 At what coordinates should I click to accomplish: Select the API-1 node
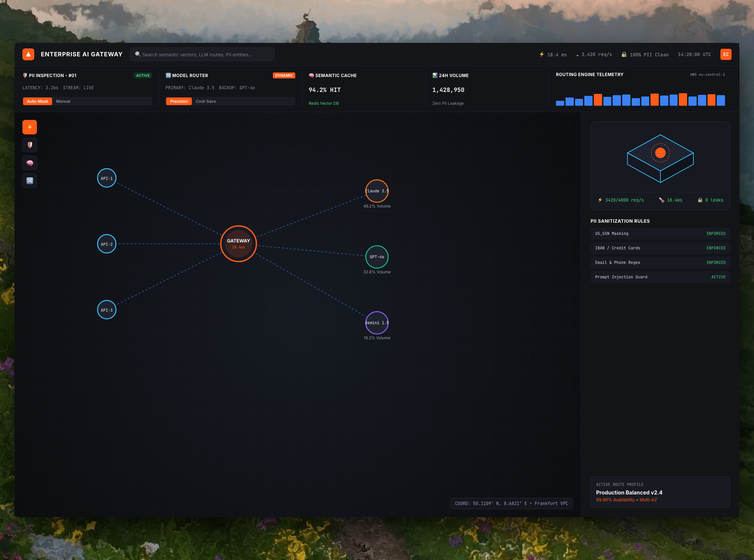[x=107, y=178]
